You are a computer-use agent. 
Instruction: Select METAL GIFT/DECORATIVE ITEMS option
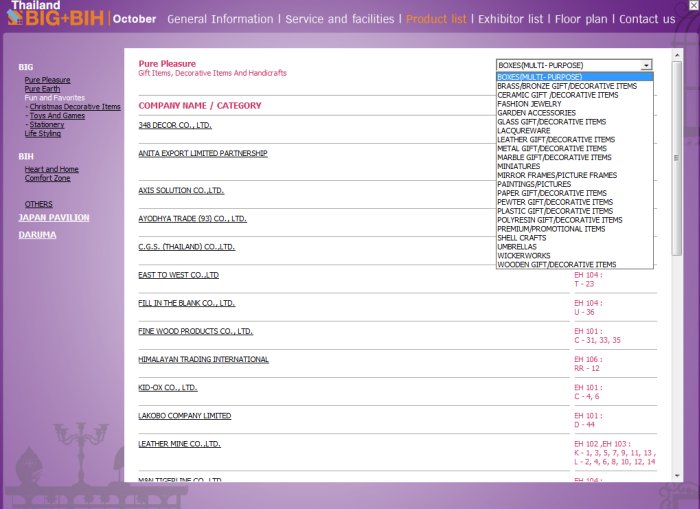(x=575, y=149)
